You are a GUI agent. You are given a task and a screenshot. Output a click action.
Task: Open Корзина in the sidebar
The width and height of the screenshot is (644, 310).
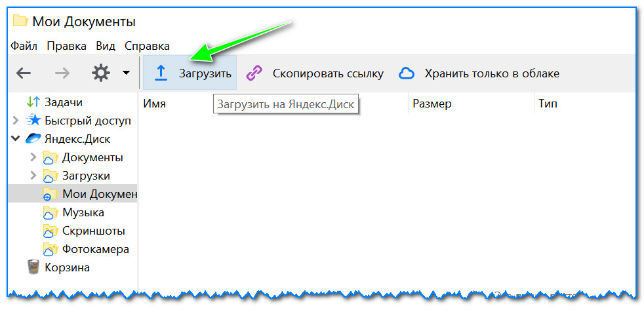click(x=67, y=267)
